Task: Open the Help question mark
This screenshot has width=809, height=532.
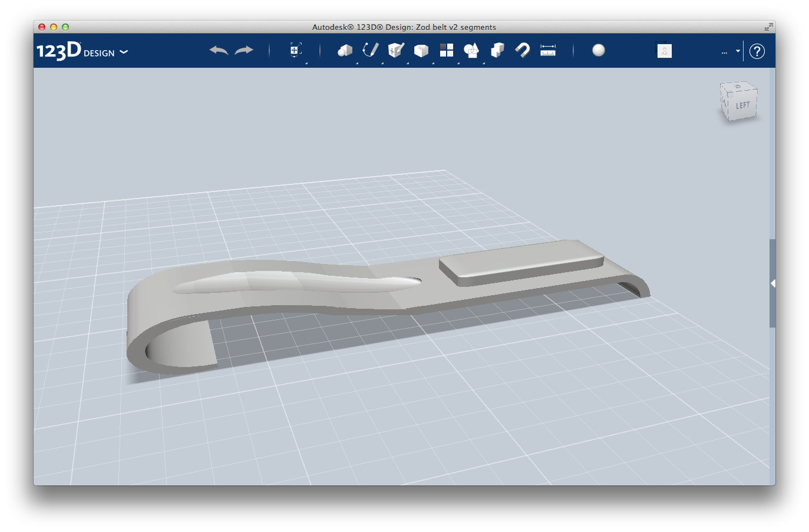Action: (757, 51)
